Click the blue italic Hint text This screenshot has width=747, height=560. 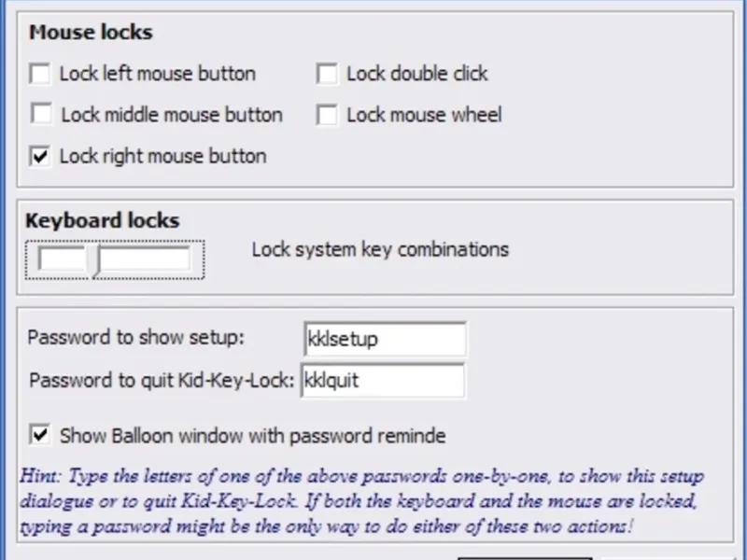(x=361, y=498)
